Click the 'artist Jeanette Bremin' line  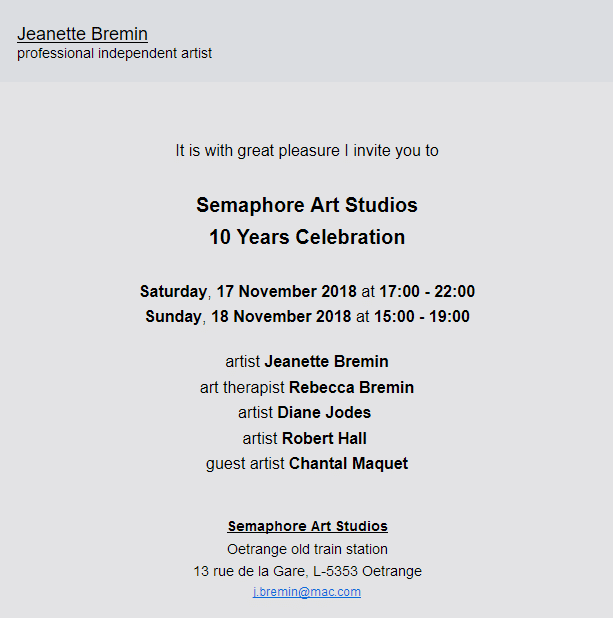[x=307, y=361]
